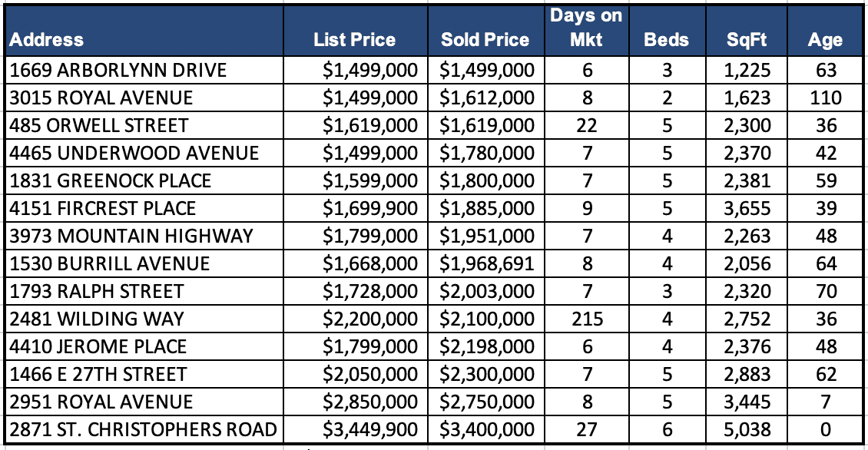Select the Sold Price header cell

[x=485, y=40]
